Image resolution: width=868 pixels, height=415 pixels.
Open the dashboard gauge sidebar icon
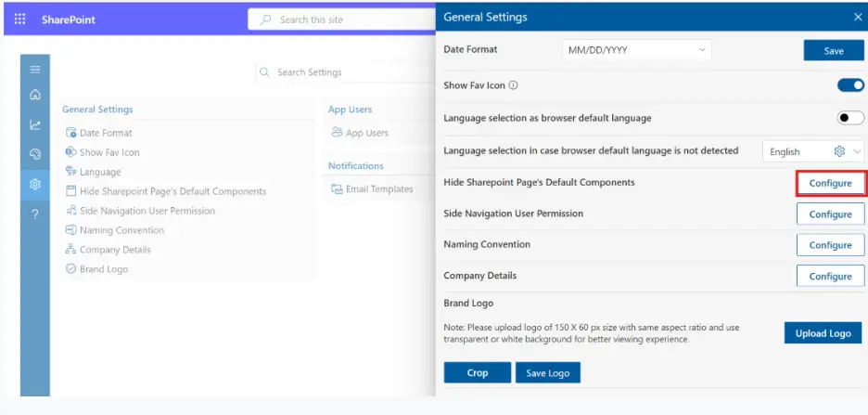35,154
